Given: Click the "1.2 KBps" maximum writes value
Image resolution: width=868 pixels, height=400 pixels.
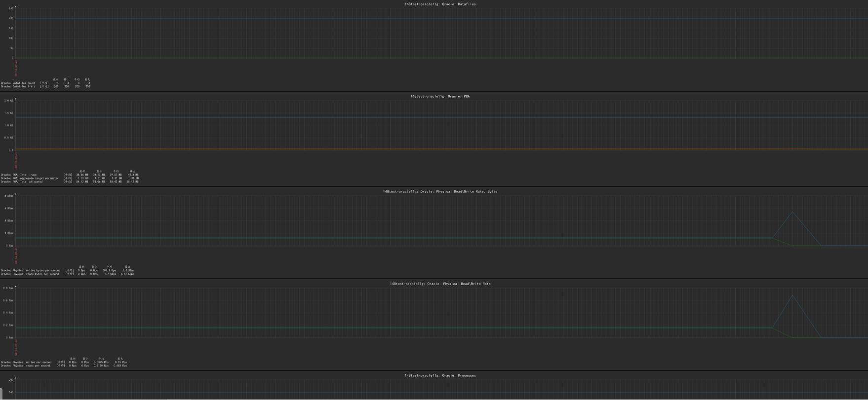Looking at the screenshot, I should 128,270.
